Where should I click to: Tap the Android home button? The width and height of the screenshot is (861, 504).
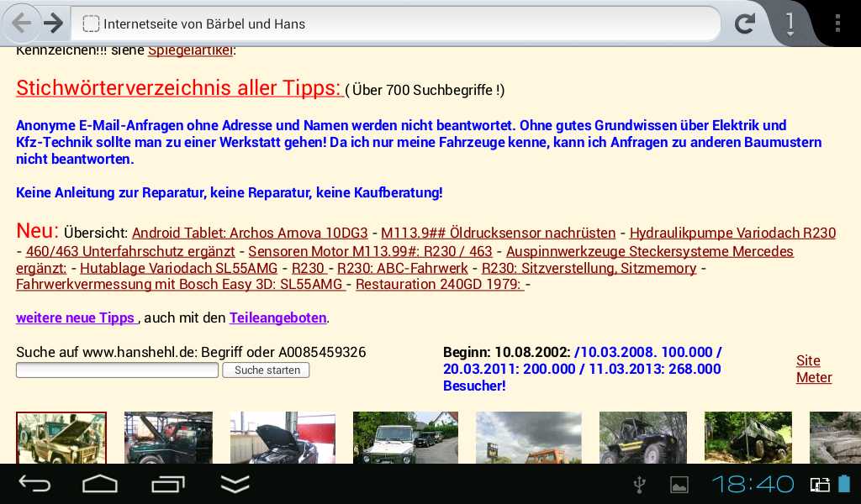pyautogui.click(x=100, y=484)
